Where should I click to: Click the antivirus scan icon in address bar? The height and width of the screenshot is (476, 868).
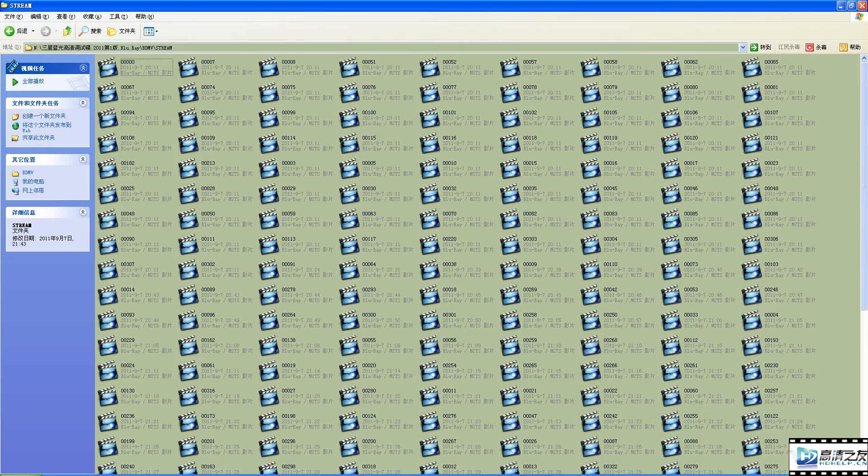tap(810, 47)
